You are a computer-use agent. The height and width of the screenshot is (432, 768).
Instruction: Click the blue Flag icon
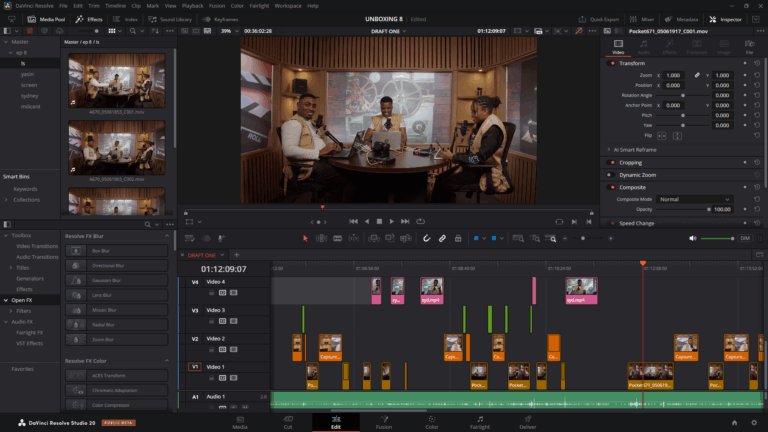(476, 239)
